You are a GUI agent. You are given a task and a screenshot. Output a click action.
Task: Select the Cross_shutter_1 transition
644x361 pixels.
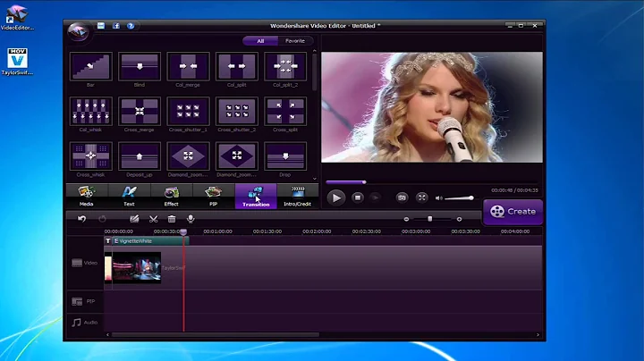[x=188, y=111]
